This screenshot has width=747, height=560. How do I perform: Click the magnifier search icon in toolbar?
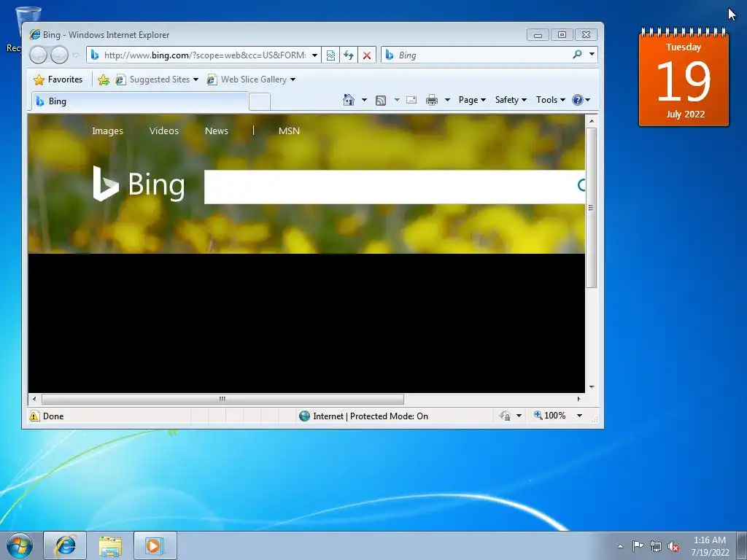577,55
